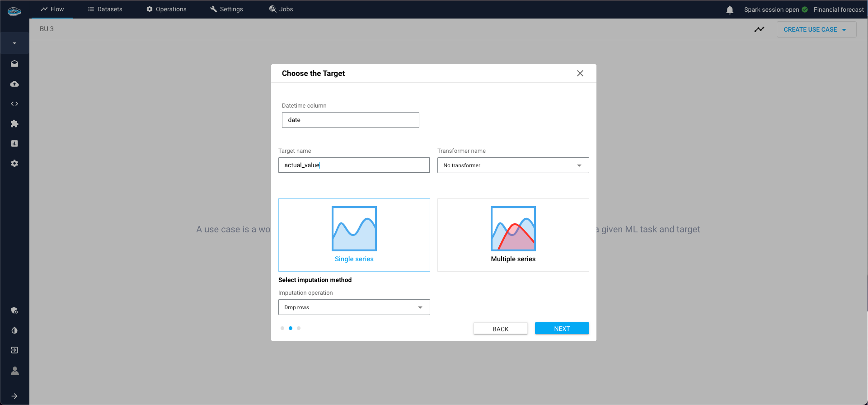Click the line chart icon beside Create Use Case
This screenshot has height=405, width=868.
(759, 29)
